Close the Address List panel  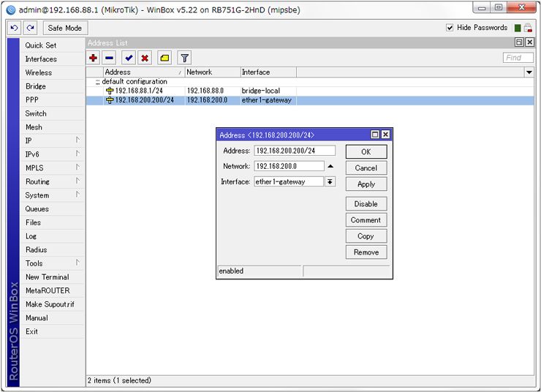(529, 42)
